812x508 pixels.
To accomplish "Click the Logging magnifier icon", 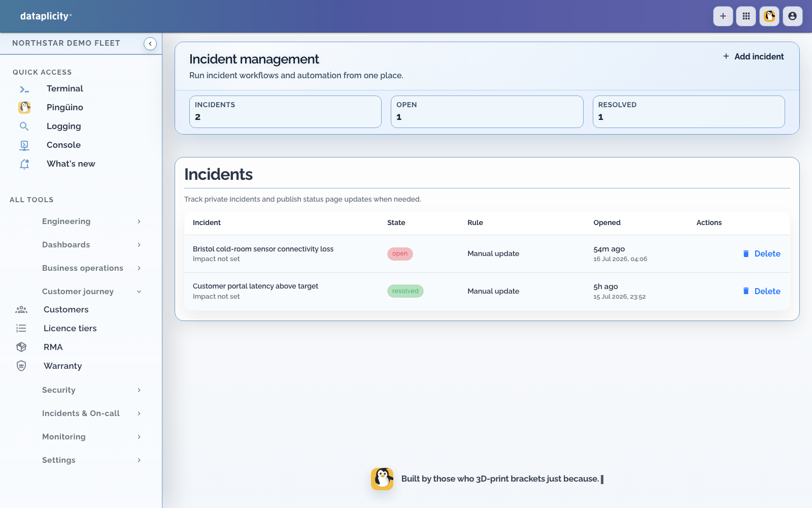I will point(24,126).
